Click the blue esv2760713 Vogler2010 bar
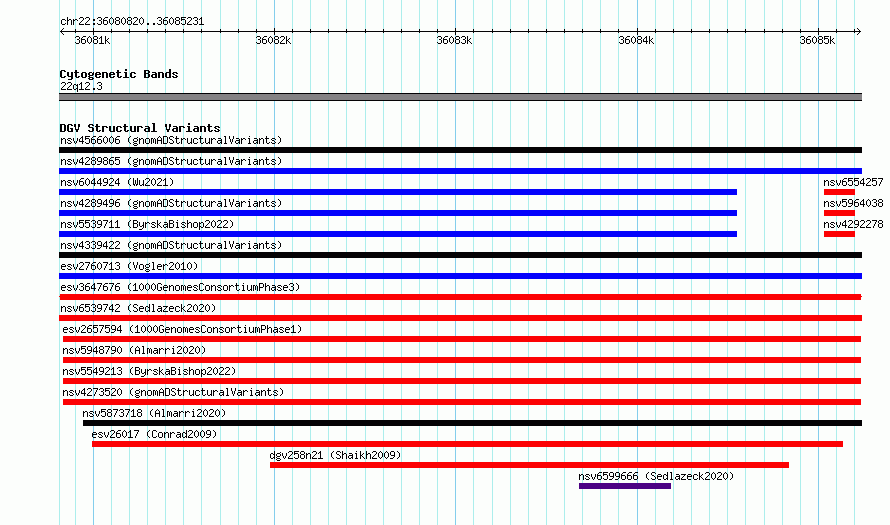Screen dimensions: 890x525 (460, 276)
